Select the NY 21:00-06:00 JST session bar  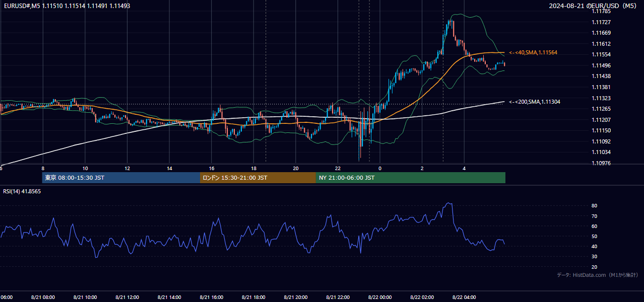[x=411, y=178]
